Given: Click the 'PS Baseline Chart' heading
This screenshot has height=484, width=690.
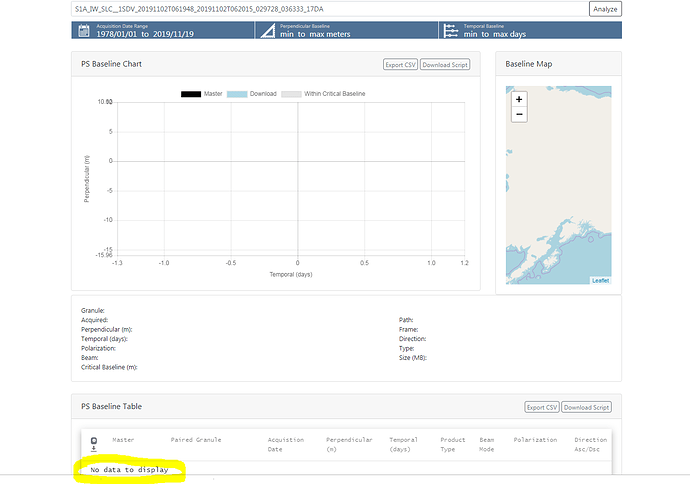Looking at the screenshot, I should point(111,64).
